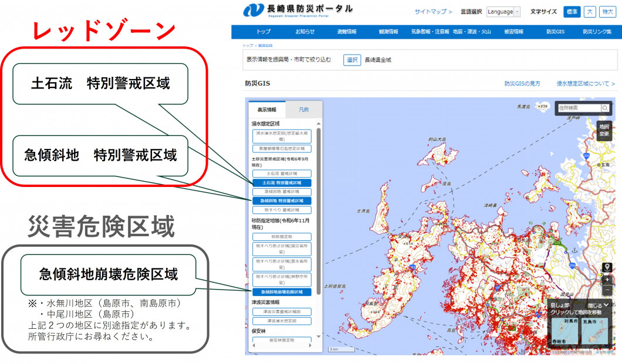Toggle 土石流 特別警戒区域 layer off
The image size is (622, 364).
[282, 183]
